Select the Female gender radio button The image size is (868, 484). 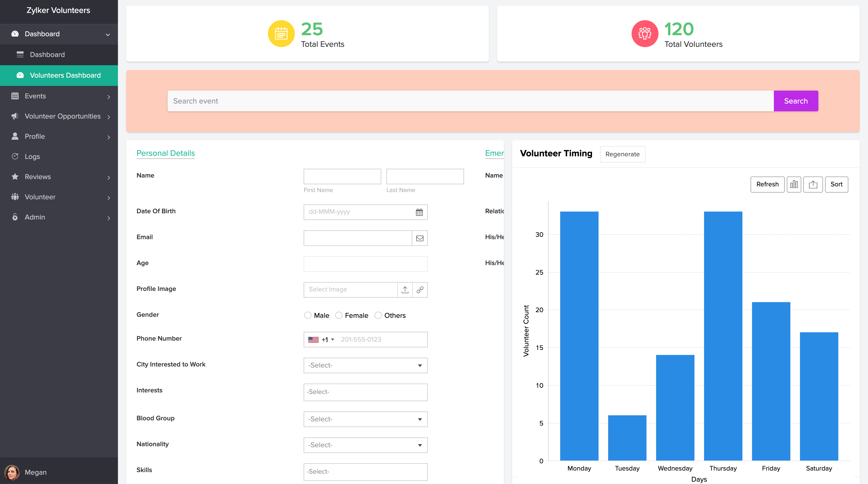click(339, 315)
